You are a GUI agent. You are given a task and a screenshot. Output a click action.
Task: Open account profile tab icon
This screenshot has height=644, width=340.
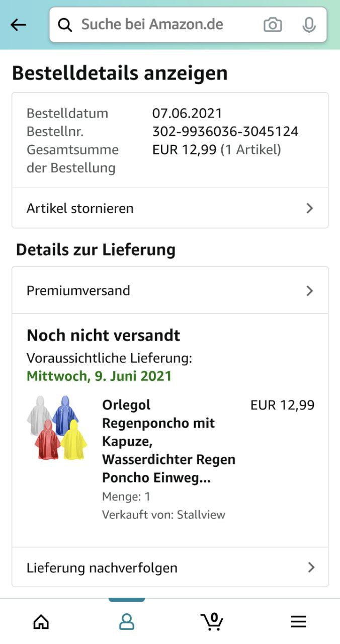[127, 622]
